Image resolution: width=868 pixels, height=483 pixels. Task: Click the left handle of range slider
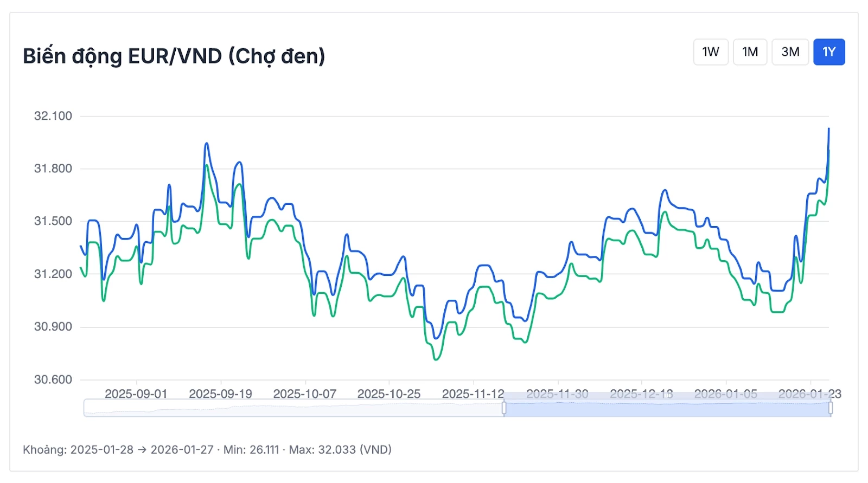point(504,408)
